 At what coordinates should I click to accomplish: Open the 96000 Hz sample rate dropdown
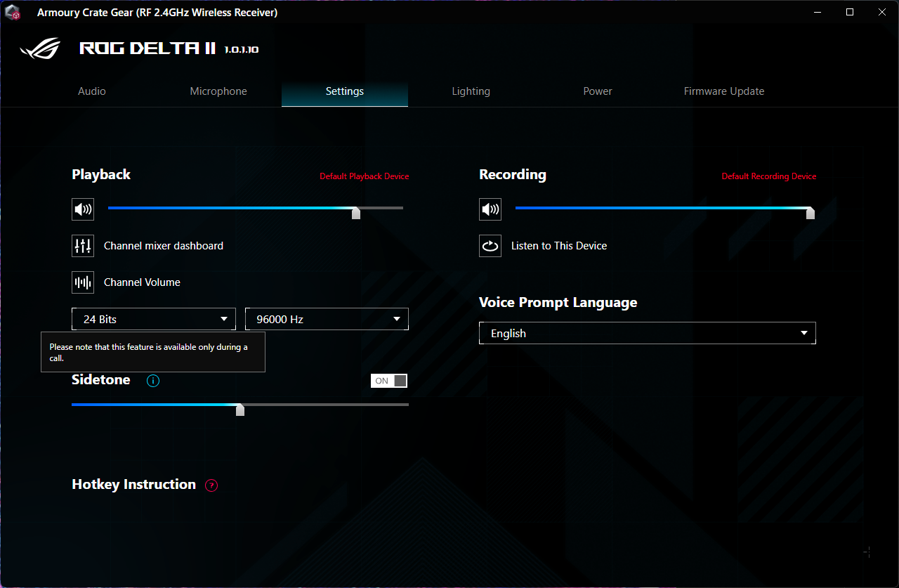(x=327, y=319)
